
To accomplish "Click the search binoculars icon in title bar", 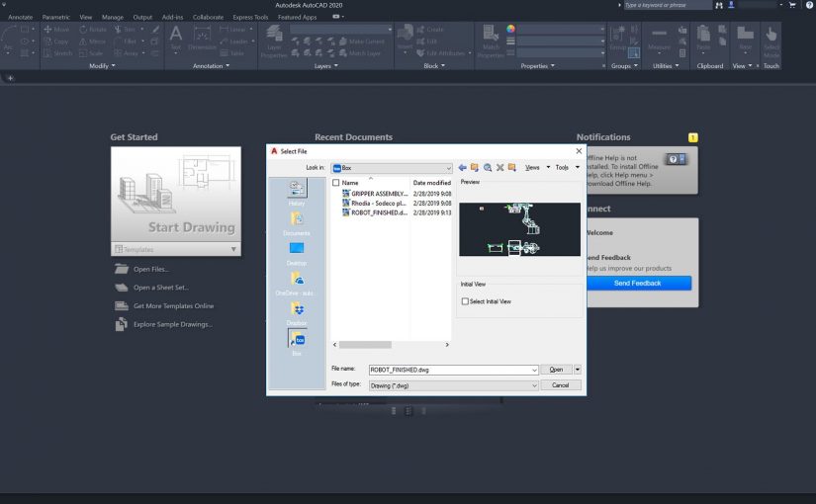I will click(x=719, y=5).
